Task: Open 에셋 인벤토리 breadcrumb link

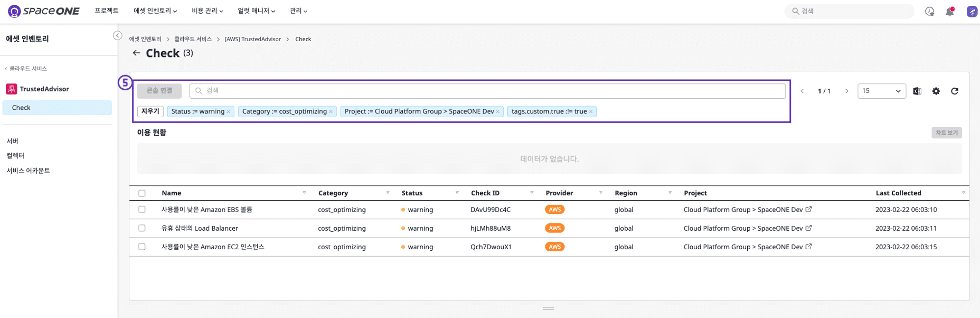Action: (x=145, y=39)
